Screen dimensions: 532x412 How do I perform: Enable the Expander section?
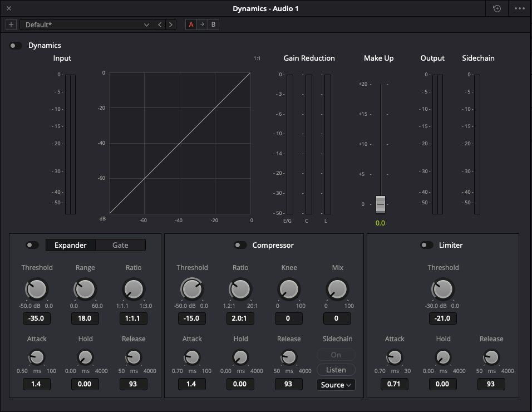(32, 245)
